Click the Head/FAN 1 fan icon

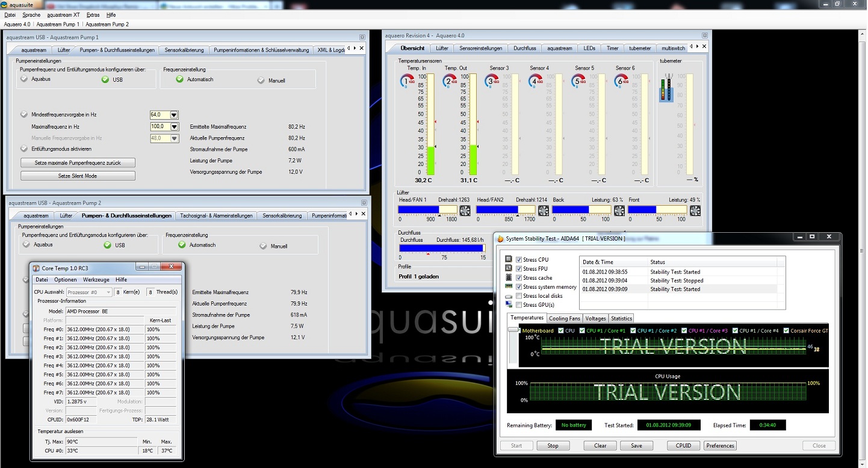[465, 210]
